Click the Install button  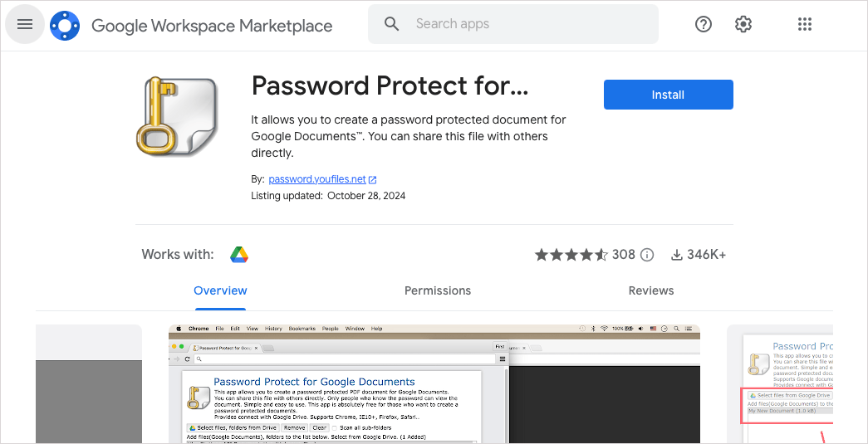tap(668, 95)
